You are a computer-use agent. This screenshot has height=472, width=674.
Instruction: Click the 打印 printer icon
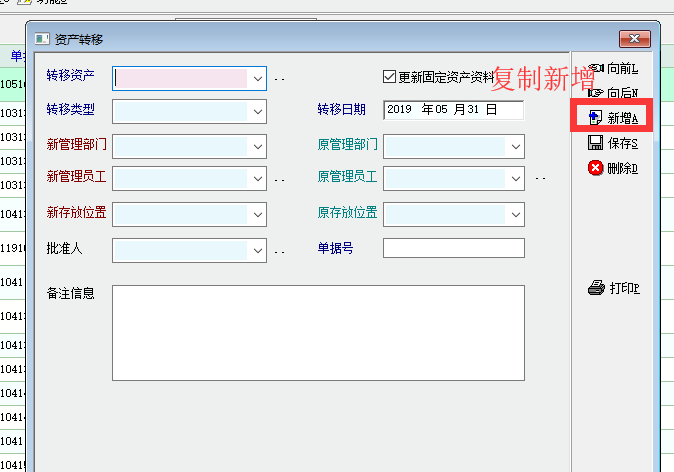coord(596,288)
